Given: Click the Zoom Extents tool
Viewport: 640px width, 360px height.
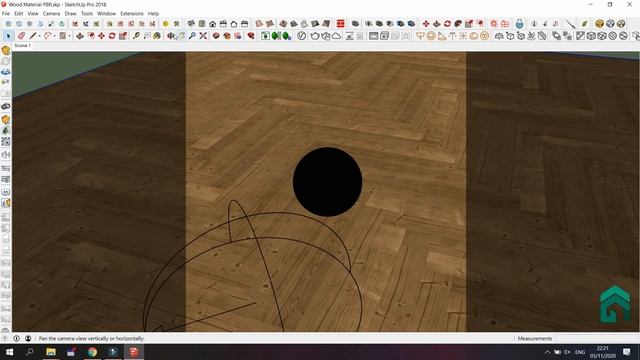Looking at the screenshot, I should 203,36.
